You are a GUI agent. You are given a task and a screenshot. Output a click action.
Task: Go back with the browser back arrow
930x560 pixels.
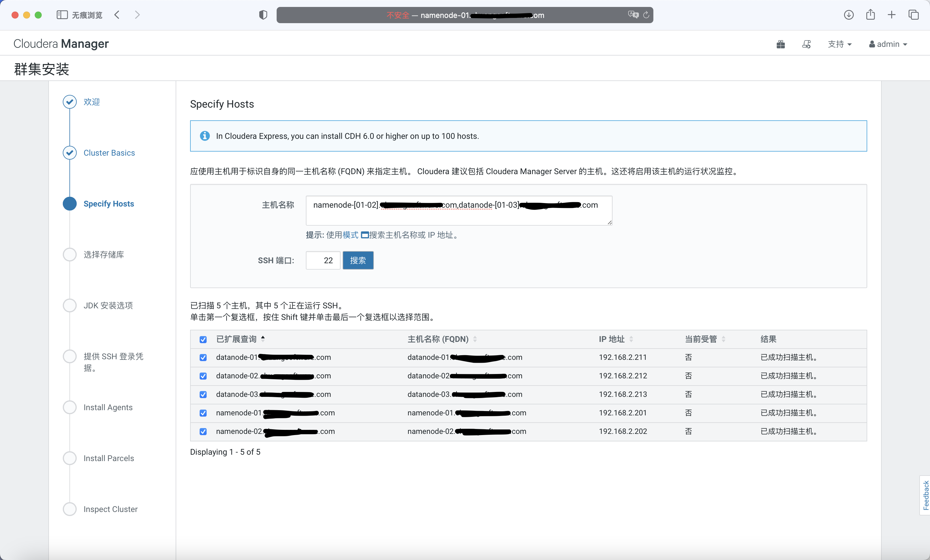[x=117, y=15]
